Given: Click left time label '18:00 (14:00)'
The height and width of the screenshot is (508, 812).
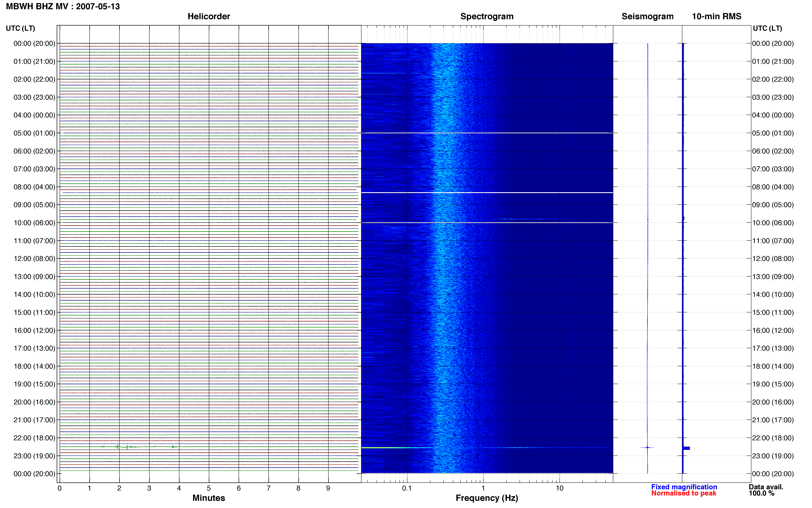Looking at the screenshot, I should [x=34, y=366].
